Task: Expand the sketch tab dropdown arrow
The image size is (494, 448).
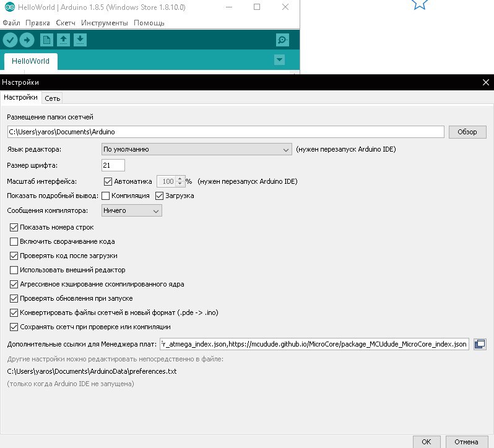Action: click(279, 60)
